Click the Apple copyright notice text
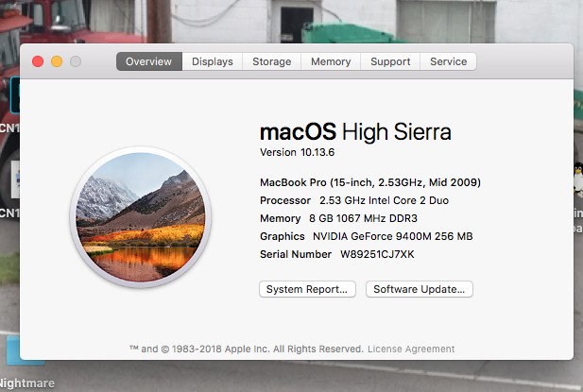Image resolution: width=583 pixels, height=392 pixels. 247,349
